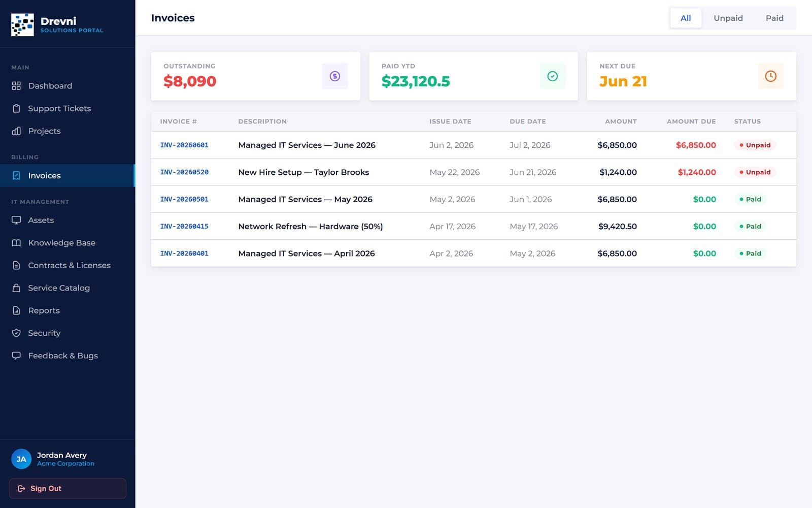812x508 pixels.
Task: Open Contracts & Licenses
Action: tap(67, 265)
